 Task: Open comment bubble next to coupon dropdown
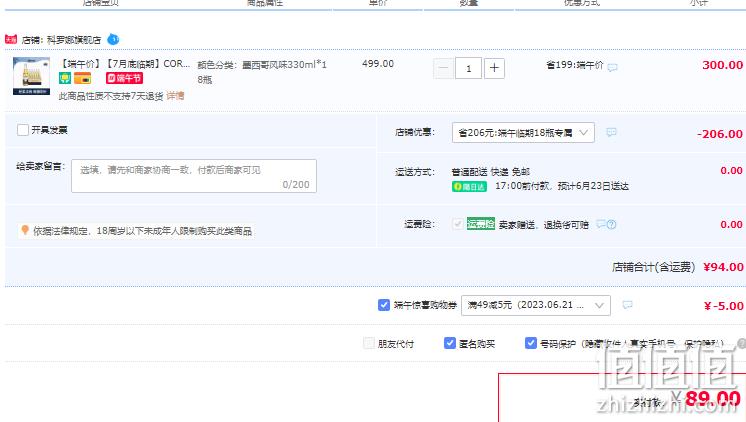628,304
